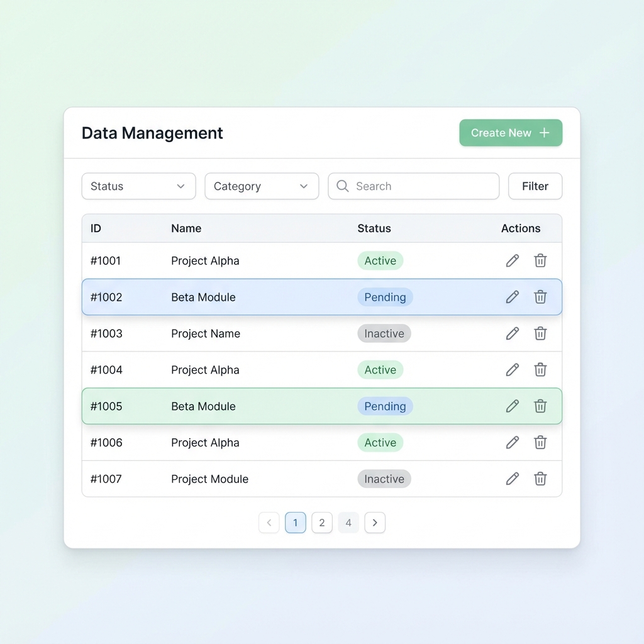Go to page 2 in pagination

(x=322, y=523)
